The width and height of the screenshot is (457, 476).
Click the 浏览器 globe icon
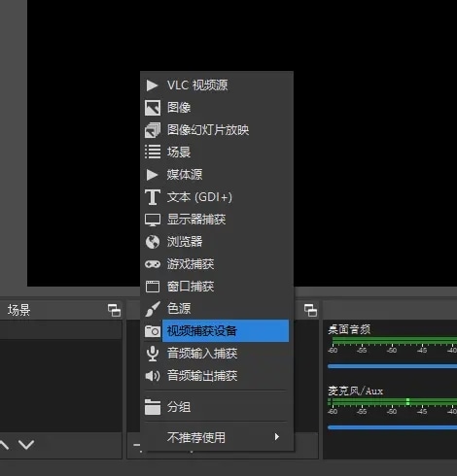click(x=153, y=242)
